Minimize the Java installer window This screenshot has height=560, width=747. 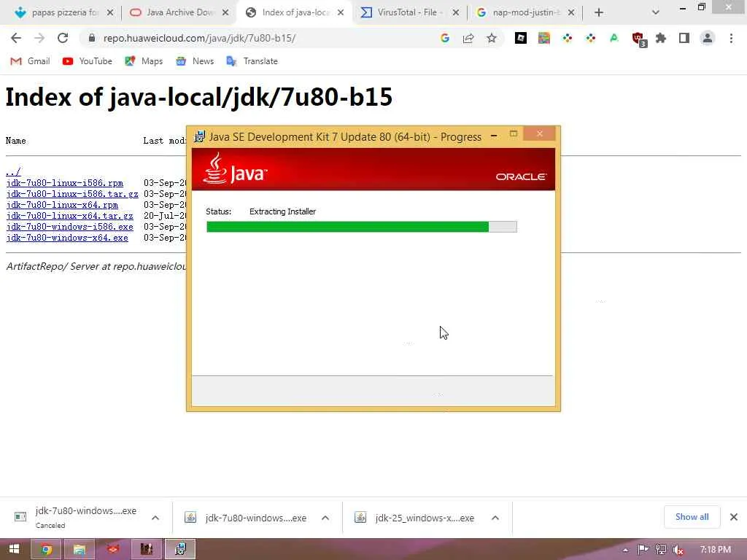494,135
